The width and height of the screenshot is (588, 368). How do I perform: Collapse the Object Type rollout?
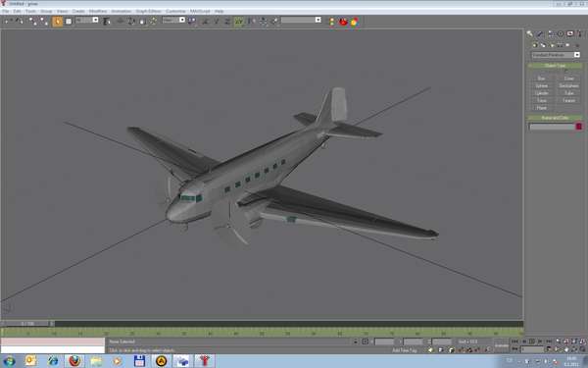point(555,66)
